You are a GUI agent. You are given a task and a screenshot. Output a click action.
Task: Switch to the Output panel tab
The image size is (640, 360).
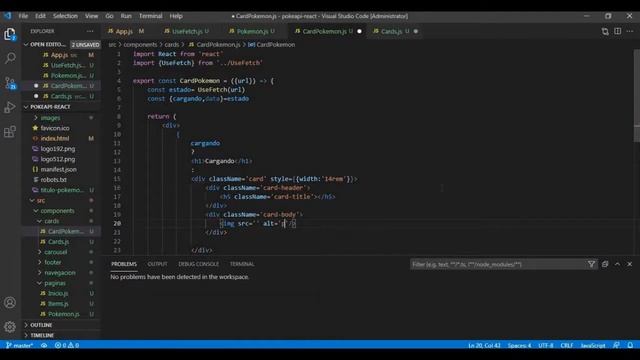157,264
